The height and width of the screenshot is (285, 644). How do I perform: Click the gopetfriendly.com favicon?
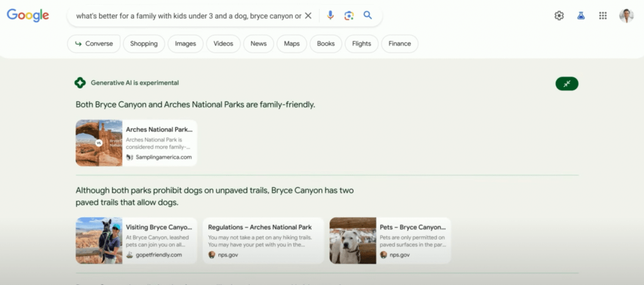point(130,255)
